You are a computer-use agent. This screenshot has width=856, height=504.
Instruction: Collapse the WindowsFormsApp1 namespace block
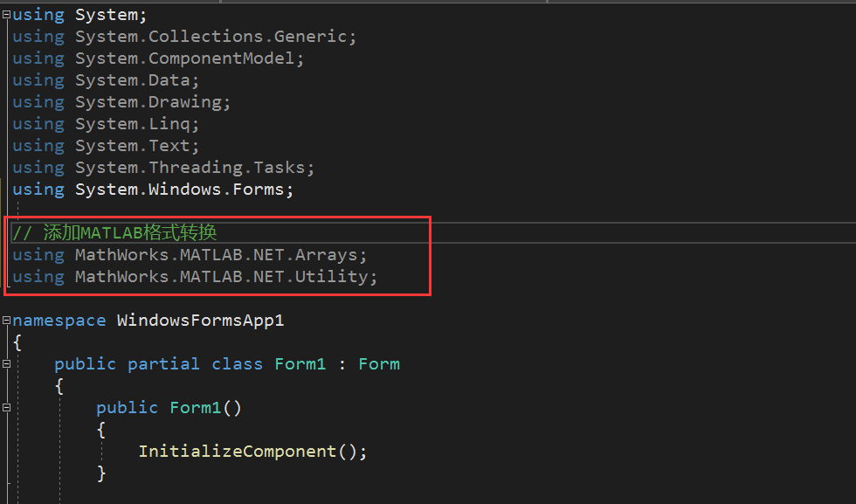tap(7, 321)
